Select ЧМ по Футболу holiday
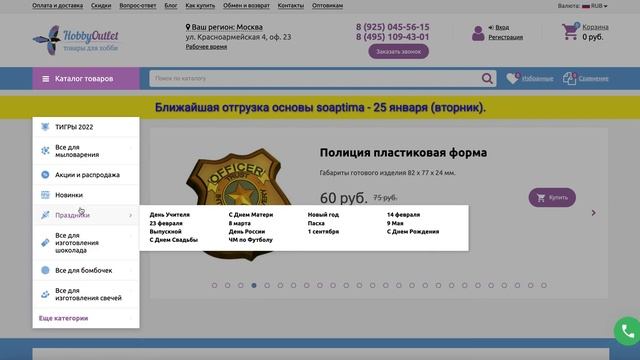640x360 pixels. point(250,240)
